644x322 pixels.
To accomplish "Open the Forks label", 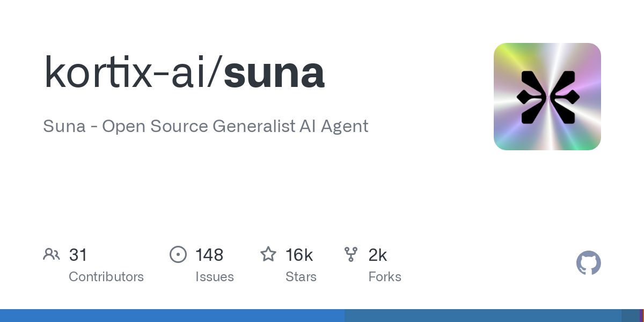I will coord(385,277).
